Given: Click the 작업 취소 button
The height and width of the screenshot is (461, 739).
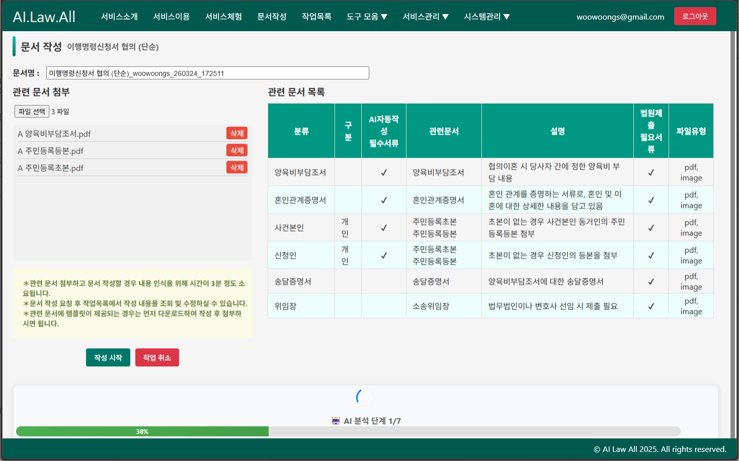Looking at the screenshot, I should [x=157, y=357].
